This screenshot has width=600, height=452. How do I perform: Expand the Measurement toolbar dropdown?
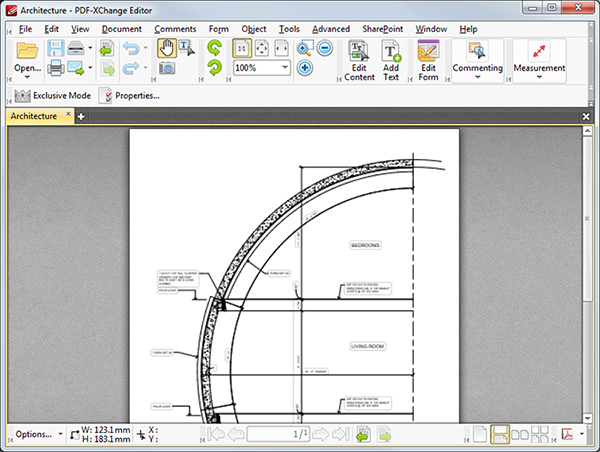coord(539,77)
